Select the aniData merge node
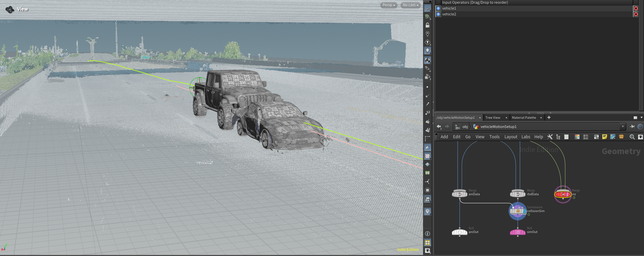 click(460, 194)
